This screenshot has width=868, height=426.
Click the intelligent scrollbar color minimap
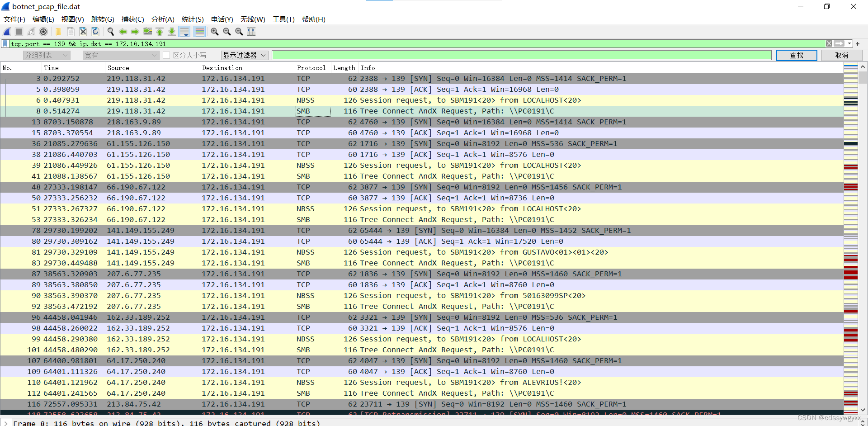pyautogui.click(x=851, y=238)
